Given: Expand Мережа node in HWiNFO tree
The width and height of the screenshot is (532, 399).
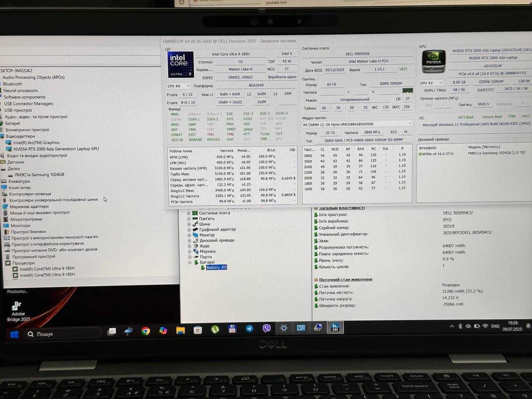Looking at the screenshot, I should coord(189,251).
